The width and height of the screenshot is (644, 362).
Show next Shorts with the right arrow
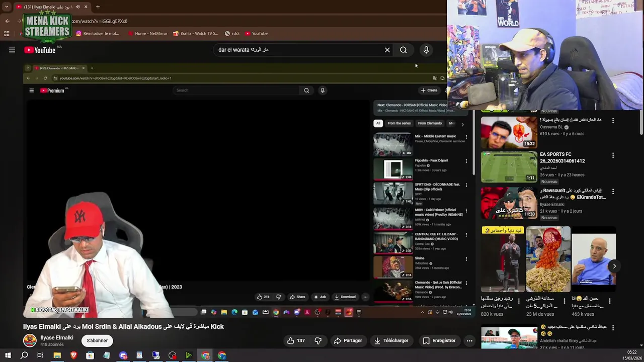(x=614, y=266)
